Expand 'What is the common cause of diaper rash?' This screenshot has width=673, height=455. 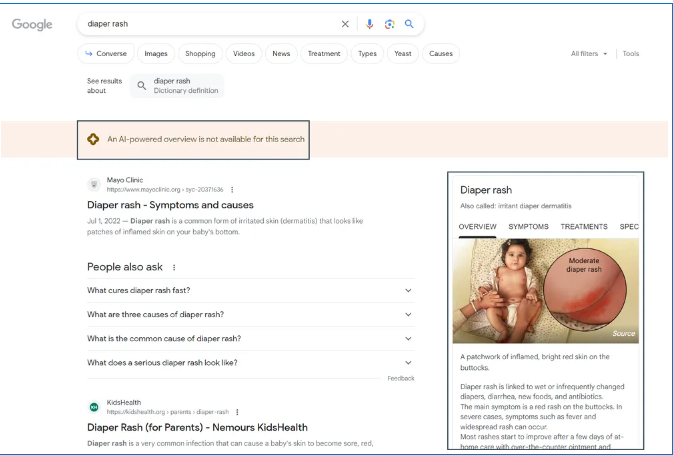pos(251,339)
